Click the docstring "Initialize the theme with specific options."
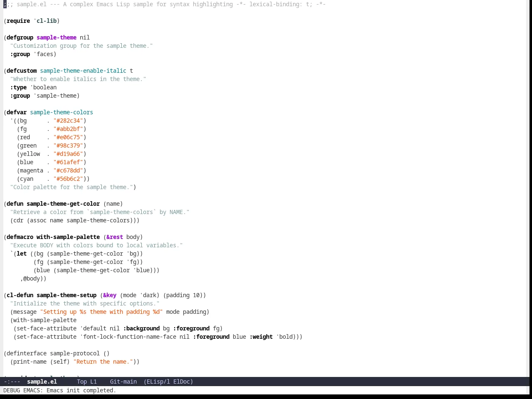This screenshot has height=399, width=532. pyautogui.click(x=85, y=303)
